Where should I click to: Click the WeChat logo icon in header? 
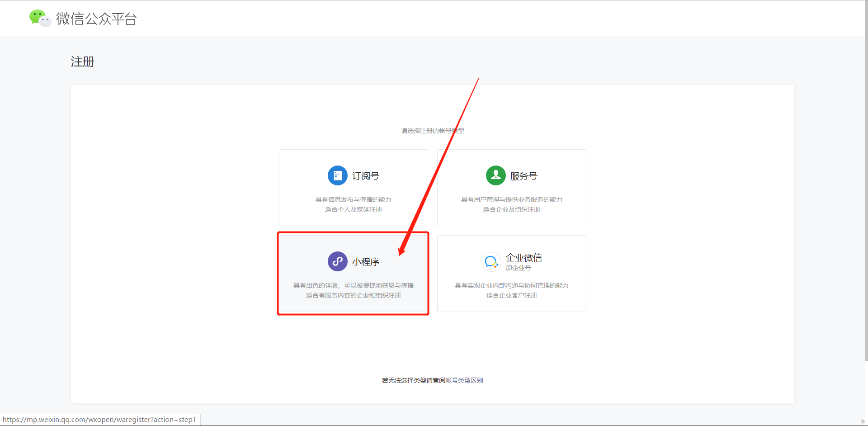coord(40,18)
